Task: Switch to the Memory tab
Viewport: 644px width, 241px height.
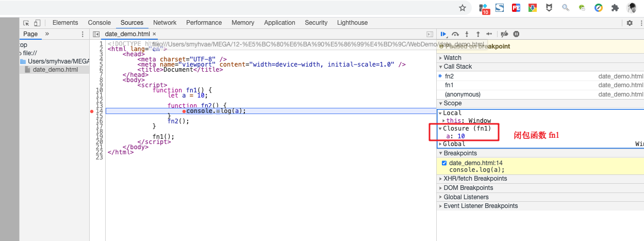Action: point(243,23)
